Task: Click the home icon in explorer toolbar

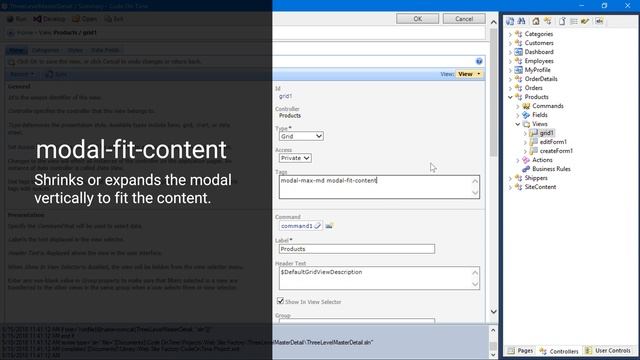Action: coord(536,21)
